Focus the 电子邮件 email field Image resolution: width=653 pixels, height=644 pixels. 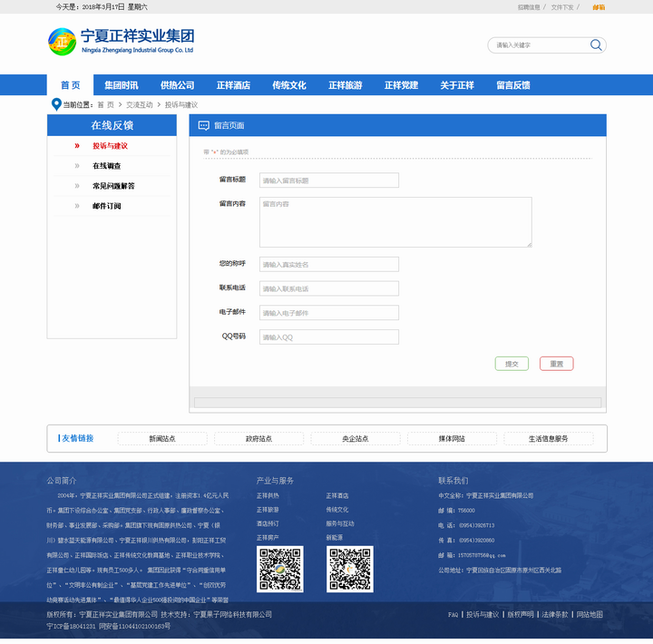[x=329, y=313]
